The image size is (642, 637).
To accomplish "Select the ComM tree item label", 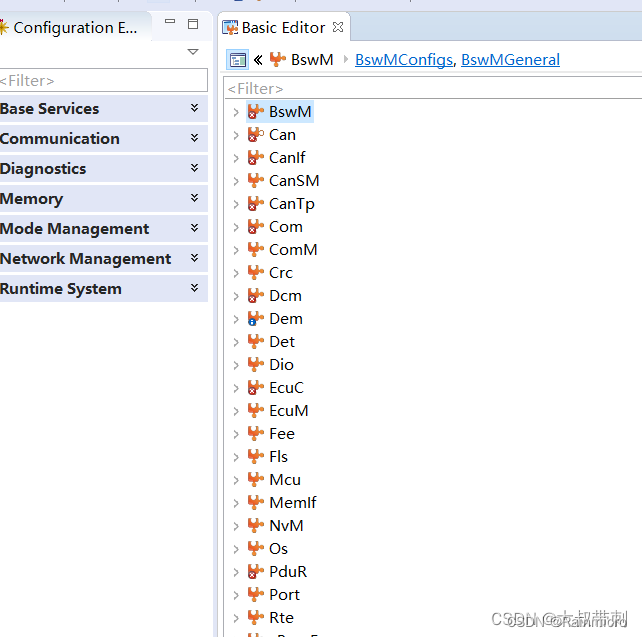I will point(293,250).
